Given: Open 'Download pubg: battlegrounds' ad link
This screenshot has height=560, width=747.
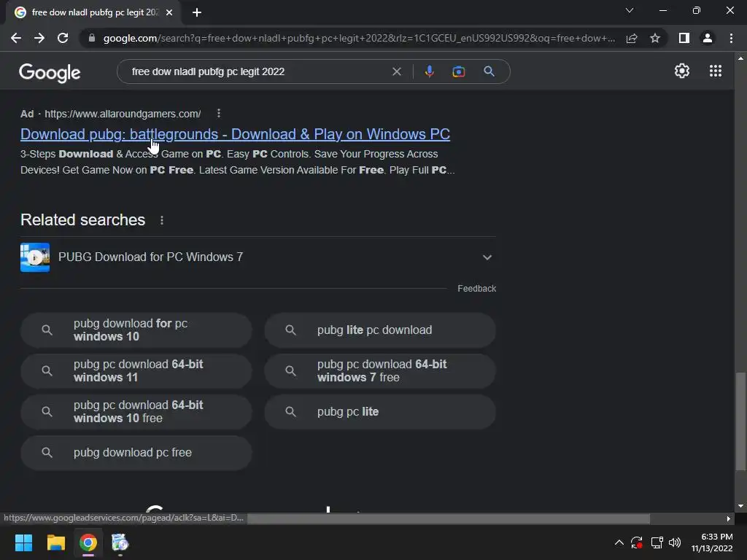Looking at the screenshot, I should coord(236,134).
